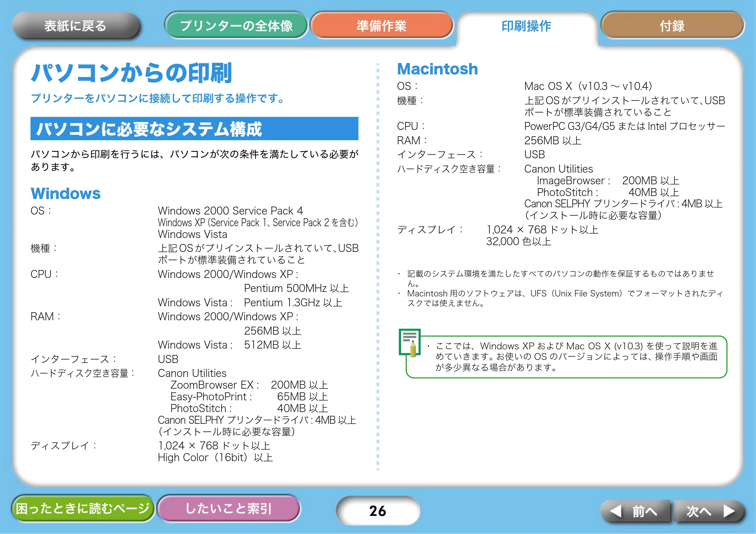The image size is (756, 534).
Task: Go to previous page with 前へ
Action: [635, 511]
